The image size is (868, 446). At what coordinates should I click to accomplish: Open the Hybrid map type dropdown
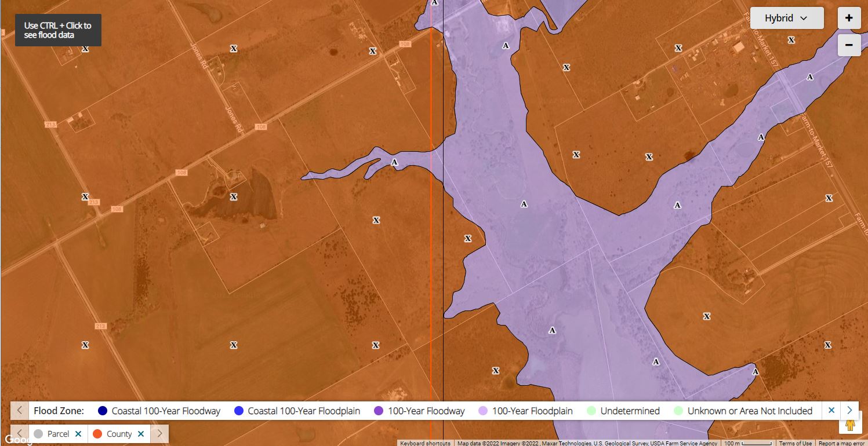(x=786, y=18)
